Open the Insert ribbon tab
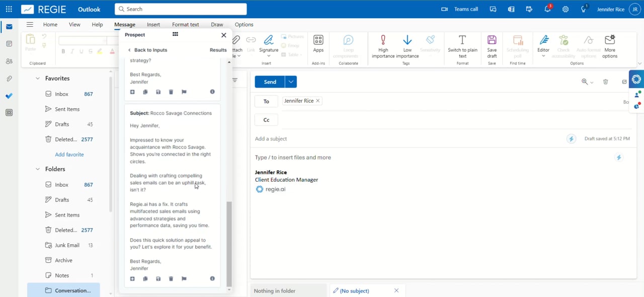The image size is (644, 297). point(153,24)
